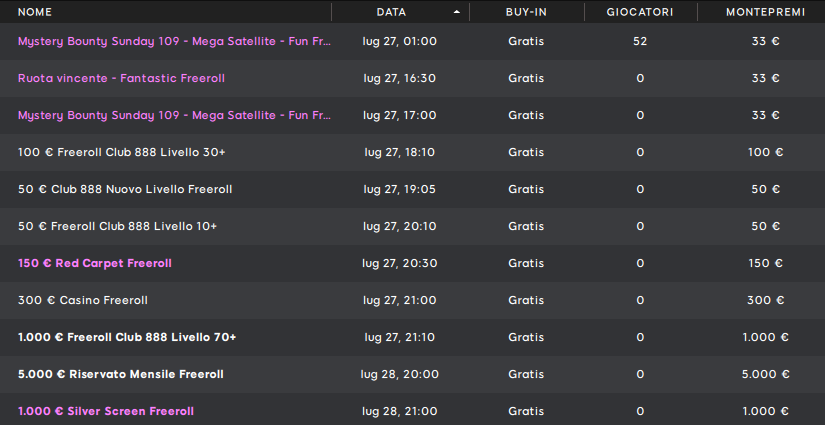Open 5.000 € Riservato Mensile Freeroll
The width and height of the screenshot is (825, 425).
pos(120,375)
